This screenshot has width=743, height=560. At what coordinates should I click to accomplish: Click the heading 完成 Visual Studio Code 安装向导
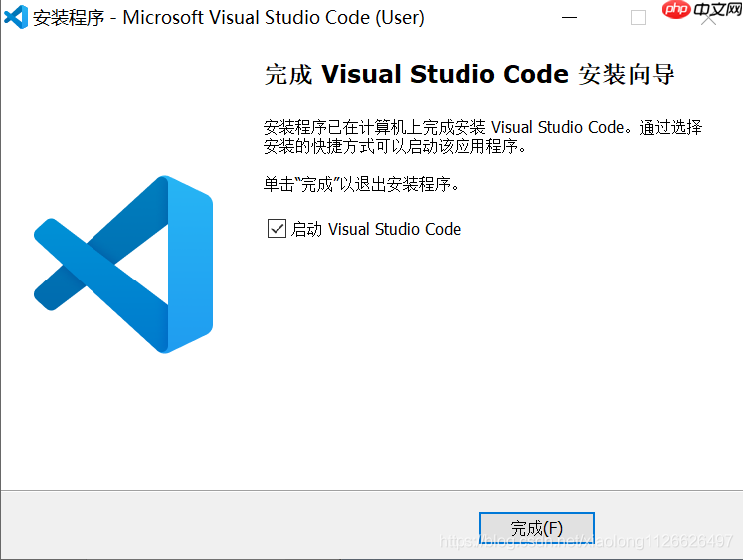(469, 74)
